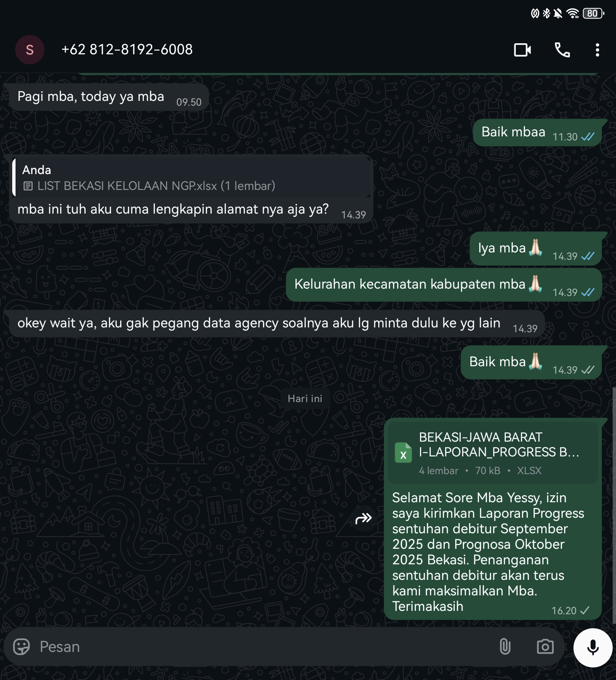The height and width of the screenshot is (680, 616).
Task: Tap the contact avatar with letter S
Action: pos(30,50)
